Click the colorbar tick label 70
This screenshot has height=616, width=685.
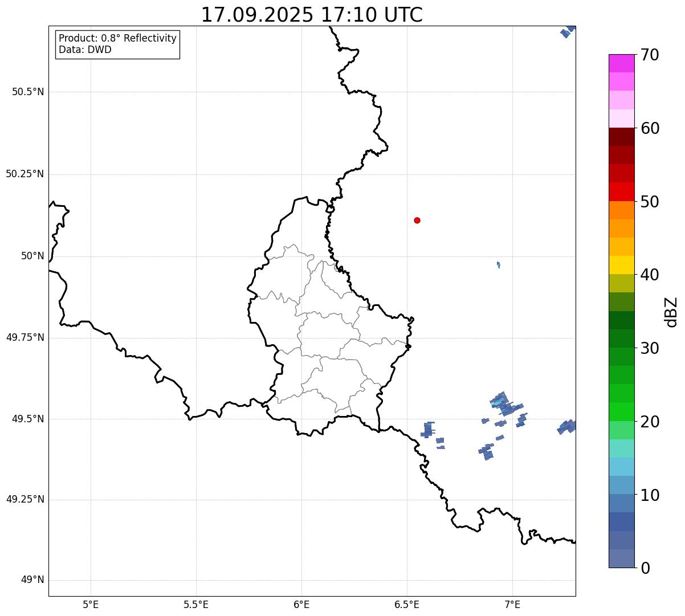click(x=650, y=55)
